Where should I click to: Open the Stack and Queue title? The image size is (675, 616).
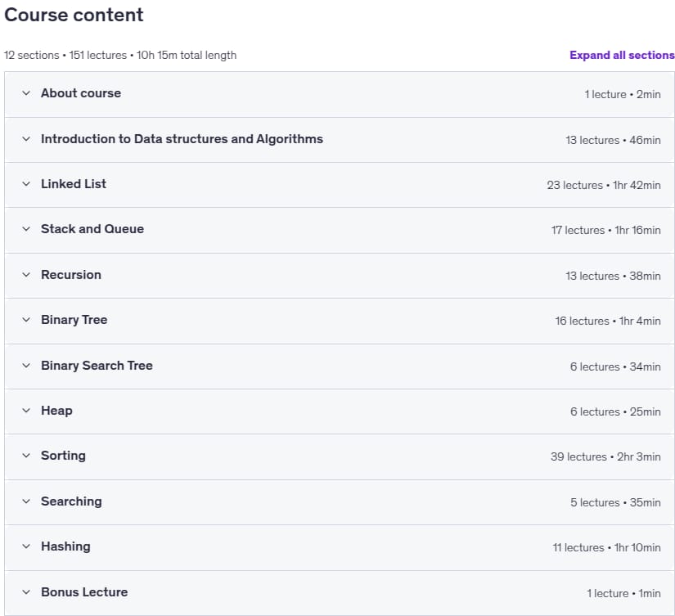(92, 229)
